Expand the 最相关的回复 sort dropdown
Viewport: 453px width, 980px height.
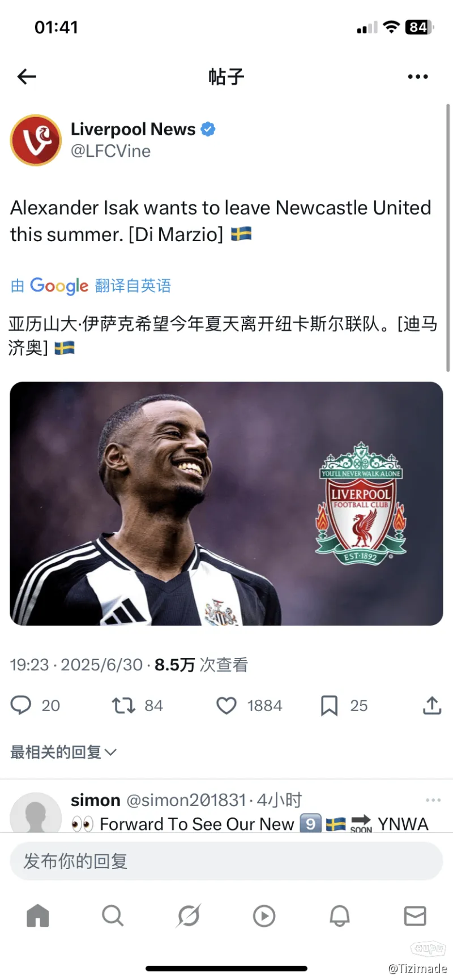point(63,752)
